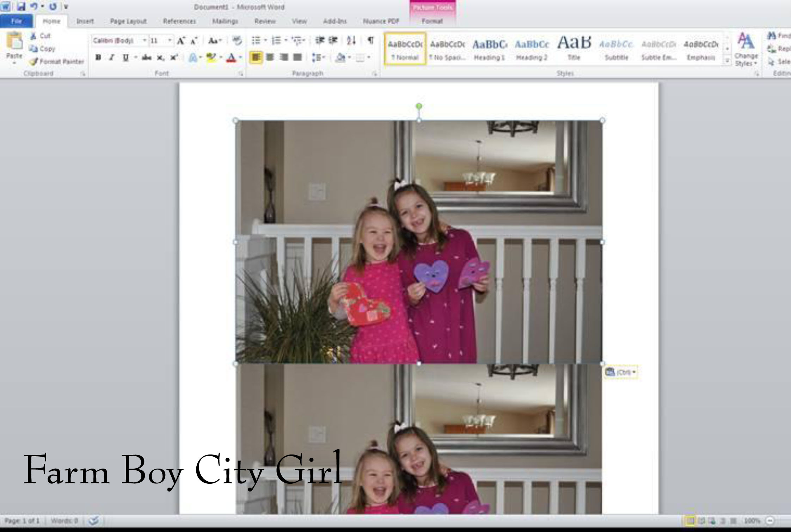The image size is (791, 532).
Task: Open the Calibri font name dropdown
Action: tap(144, 41)
